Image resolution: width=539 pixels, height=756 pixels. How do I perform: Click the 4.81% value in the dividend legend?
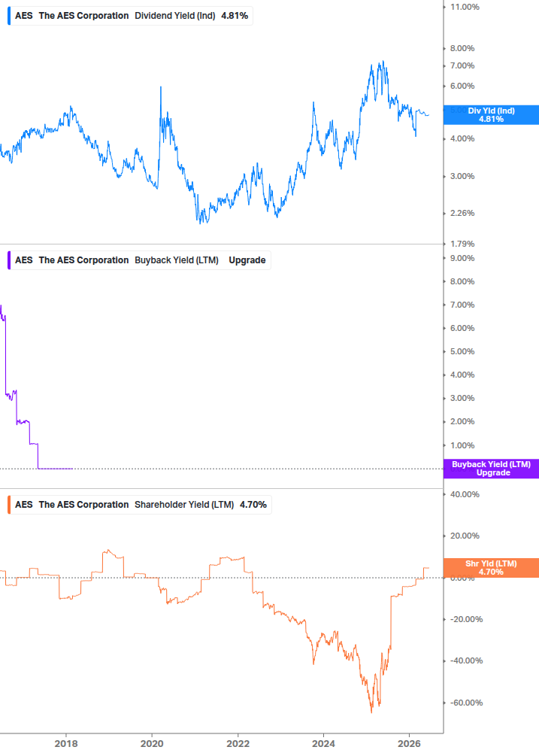click(x=235, y=16)
